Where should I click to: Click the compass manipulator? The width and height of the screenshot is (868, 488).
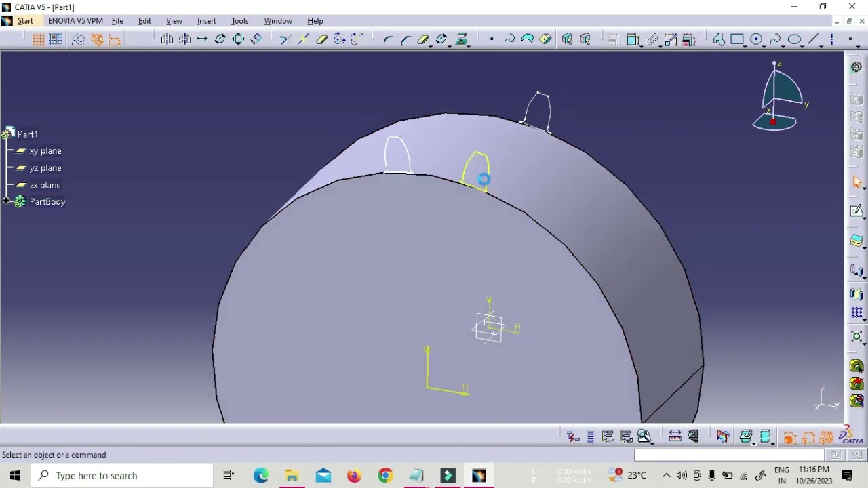(780, 97)
